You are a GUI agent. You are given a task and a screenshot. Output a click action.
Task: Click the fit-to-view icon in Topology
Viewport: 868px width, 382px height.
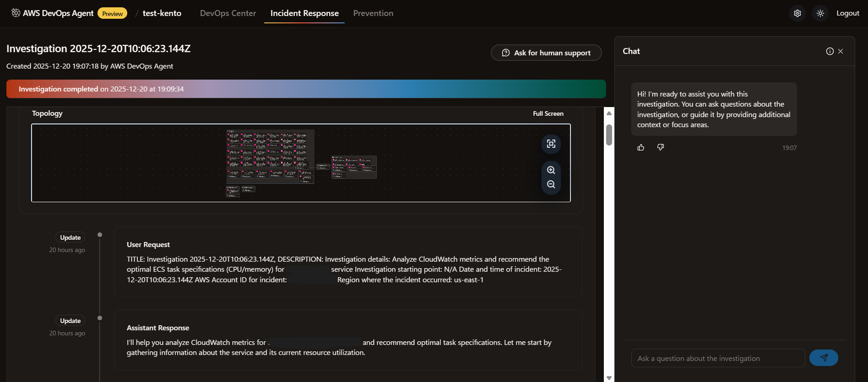pyautogui.click(x=551, y=144)
